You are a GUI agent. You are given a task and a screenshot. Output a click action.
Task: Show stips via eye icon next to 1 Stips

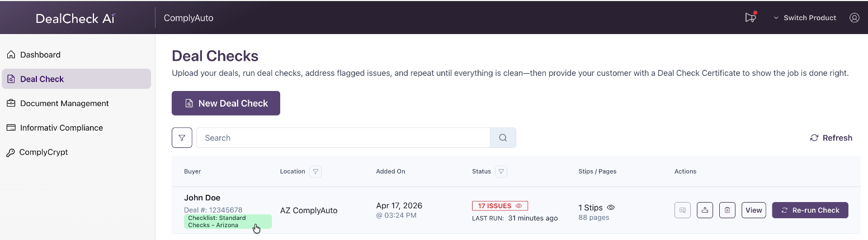click(611, 208)
